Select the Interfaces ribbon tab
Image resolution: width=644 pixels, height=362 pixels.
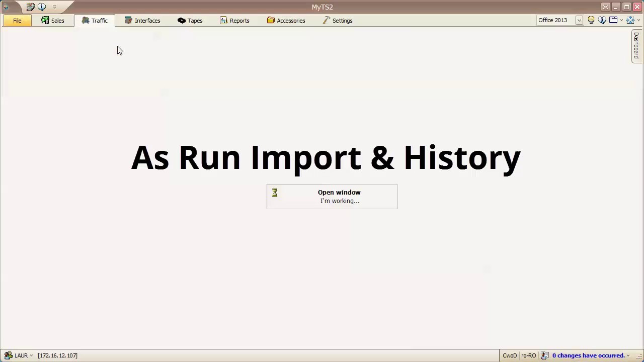click(142, 21)
